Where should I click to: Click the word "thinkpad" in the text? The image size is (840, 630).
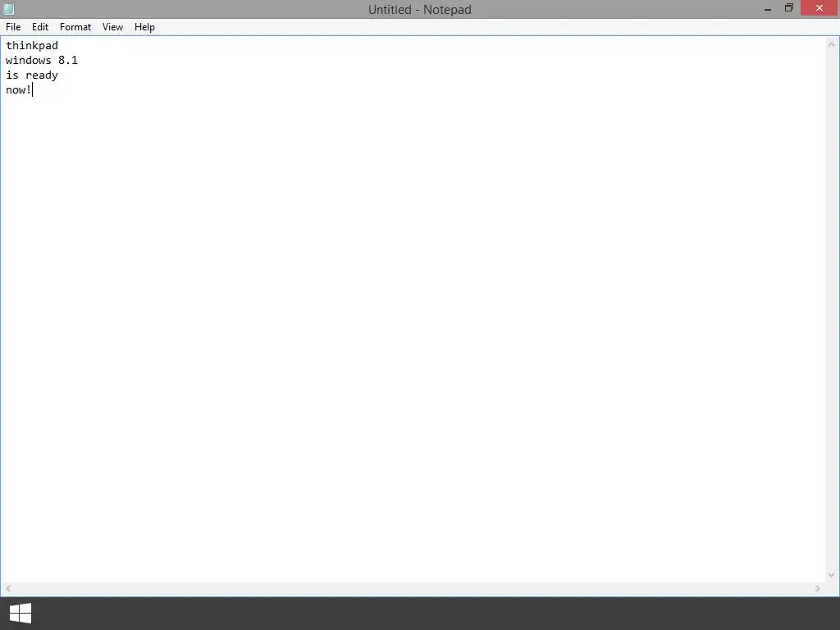(x=32, y=46)
